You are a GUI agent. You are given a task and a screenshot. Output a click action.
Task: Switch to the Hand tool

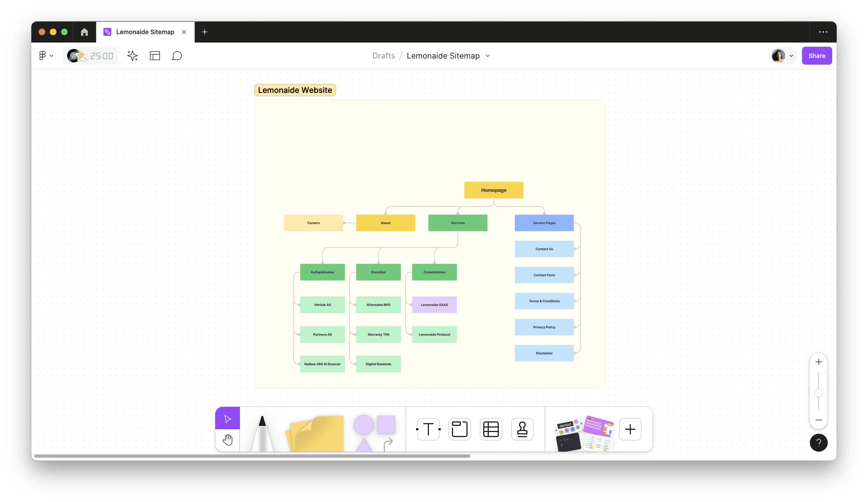(x=227, y=440)
